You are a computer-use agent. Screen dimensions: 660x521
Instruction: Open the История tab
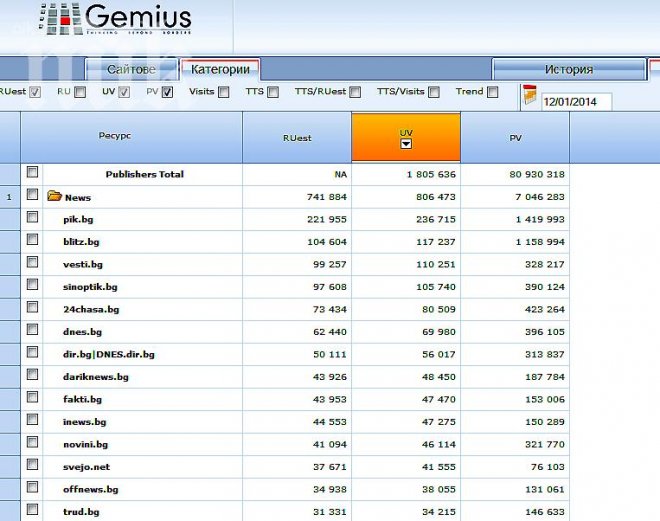tap(568, 69)
